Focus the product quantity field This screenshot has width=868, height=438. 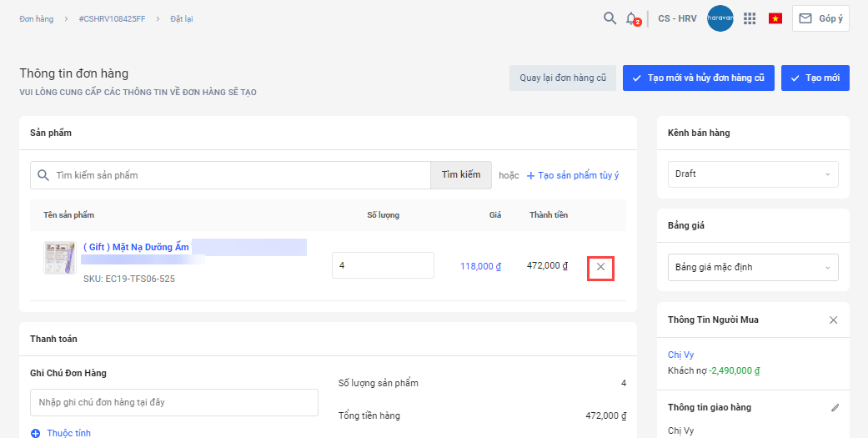[383, 265]
